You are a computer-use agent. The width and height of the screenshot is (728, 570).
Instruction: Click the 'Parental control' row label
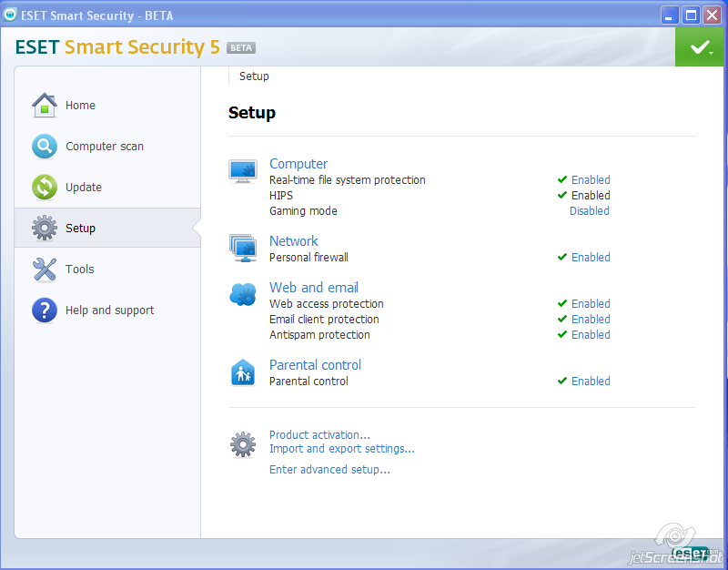click(308, 381)
